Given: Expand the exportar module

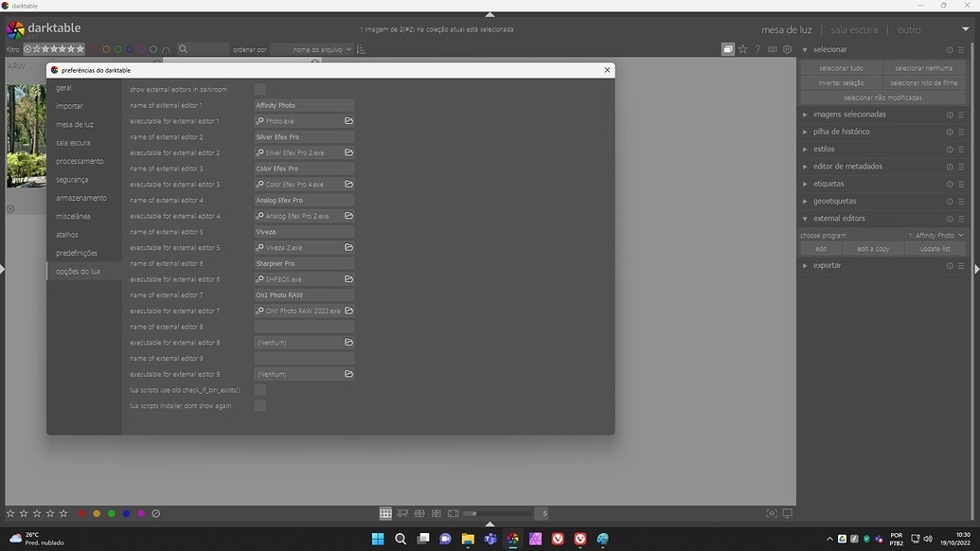Looking at the screenshot, I should [827, 265].
